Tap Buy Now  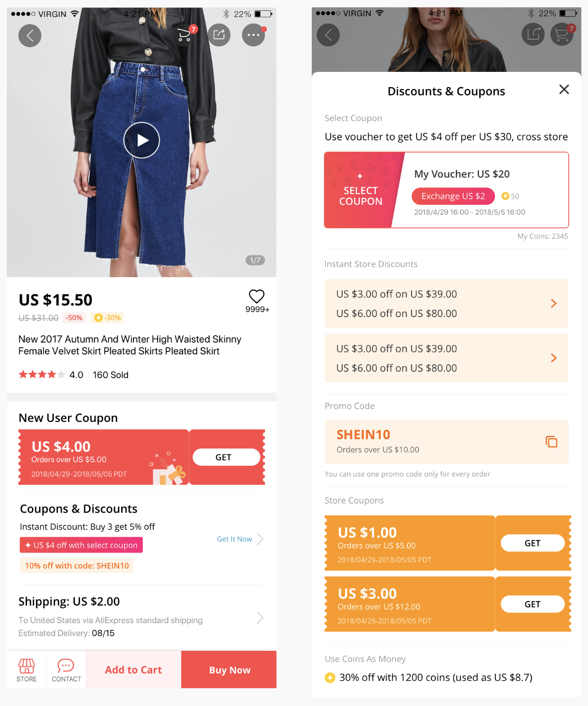pos(229,670)
